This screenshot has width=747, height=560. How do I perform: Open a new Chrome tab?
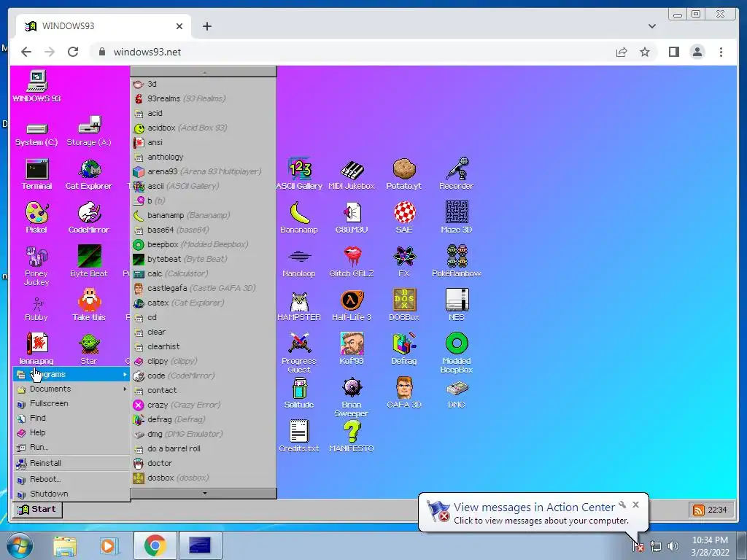pos(206,26)
